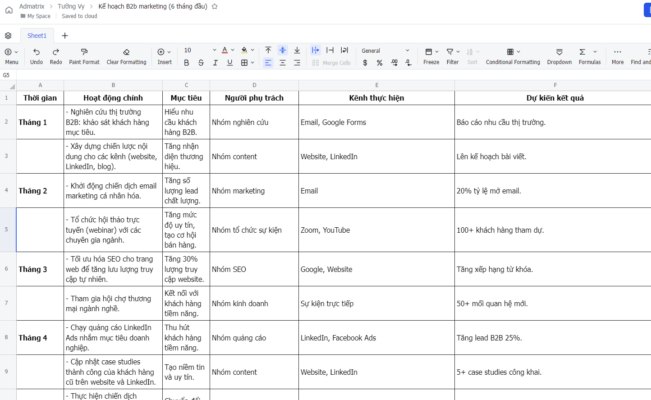
Task: Open the main Menu button
Action: (11, 56)
